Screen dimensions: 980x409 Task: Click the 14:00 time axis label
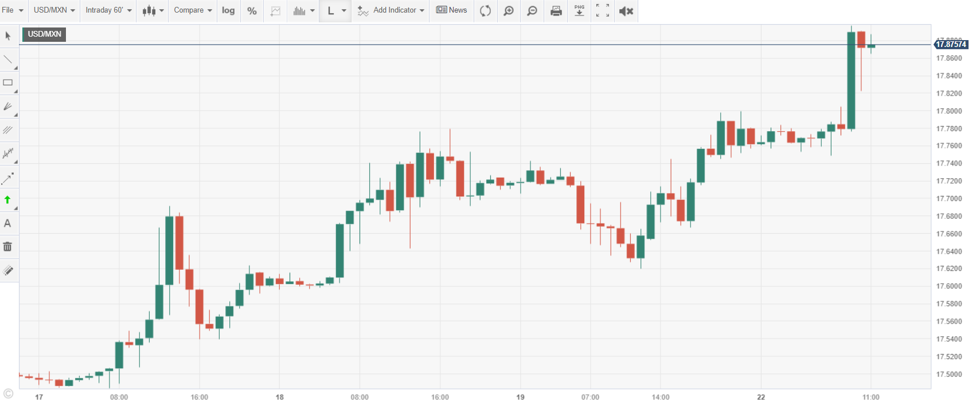tap(661, 398)
